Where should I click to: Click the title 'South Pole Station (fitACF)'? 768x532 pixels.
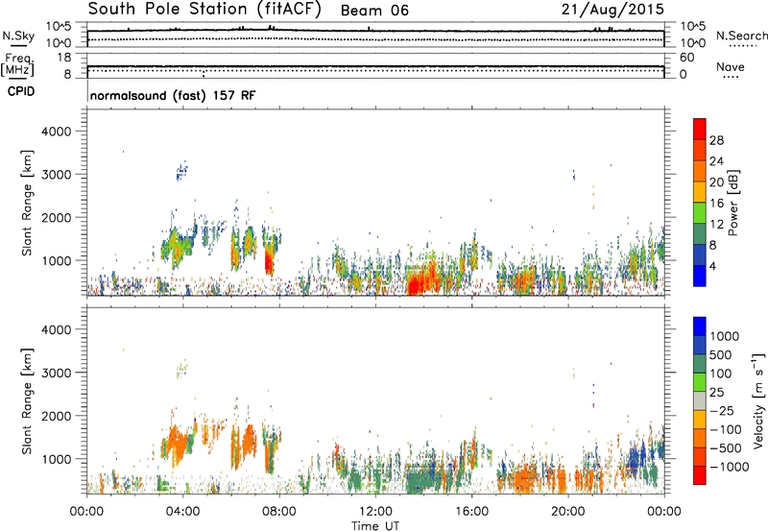pyautogui.click(x=204, y=10)
